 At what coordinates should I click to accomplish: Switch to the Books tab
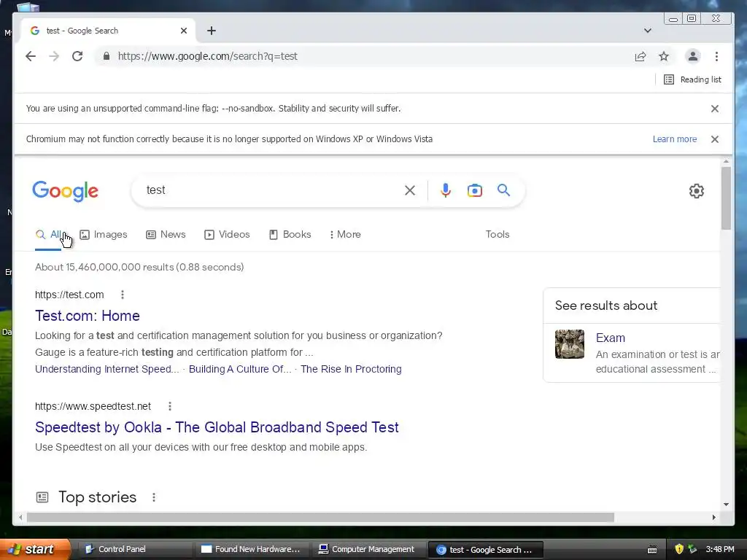(x=290, y=234)
